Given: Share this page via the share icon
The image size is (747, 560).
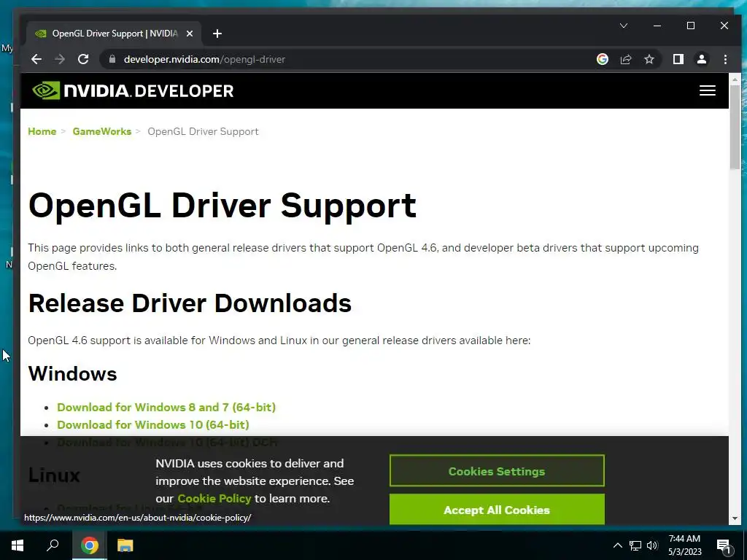Looking at the screenshot, I should pyautogui.click(x=625, y=59).
